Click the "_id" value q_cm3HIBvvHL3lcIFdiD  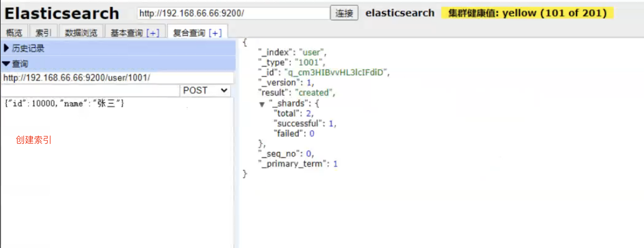tap(336, 72)
